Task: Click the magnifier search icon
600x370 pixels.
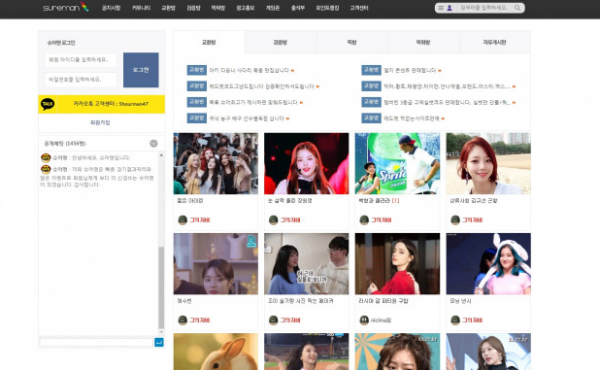Action: (x=517, y=8)
